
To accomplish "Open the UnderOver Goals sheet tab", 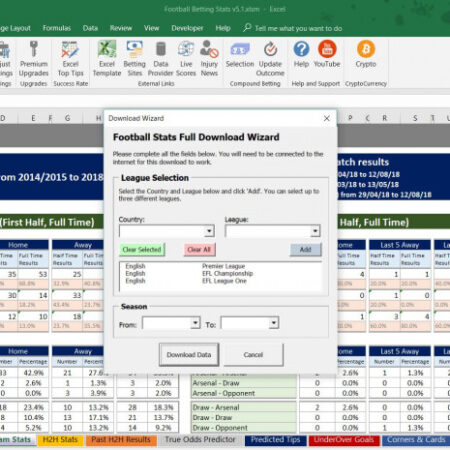I will [344, 440].
